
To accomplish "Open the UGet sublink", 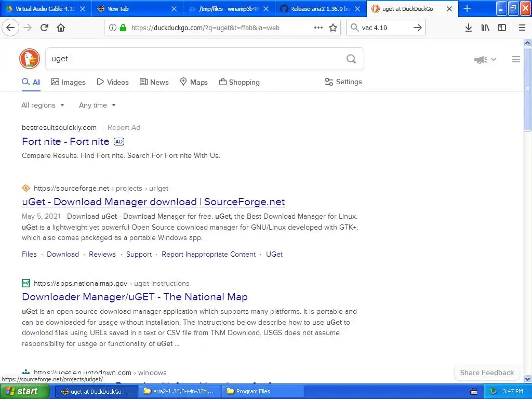I will pos(274,254).
